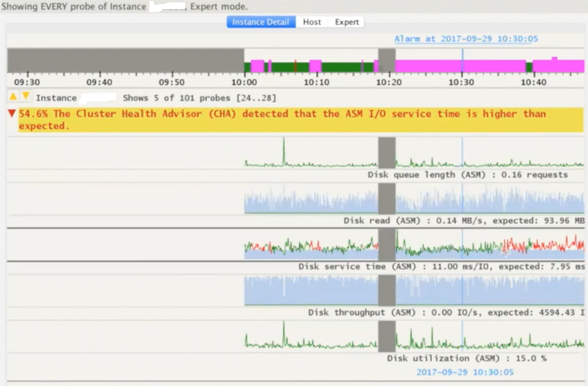Click the Disk service time (ASM) graph

[x=414, y=245]
